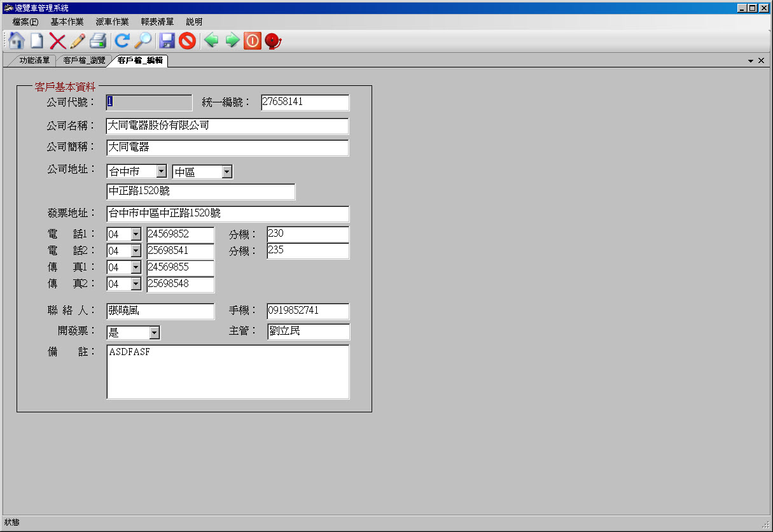Expand the 傳真1 area code dropdown

[x=136, y=267]
